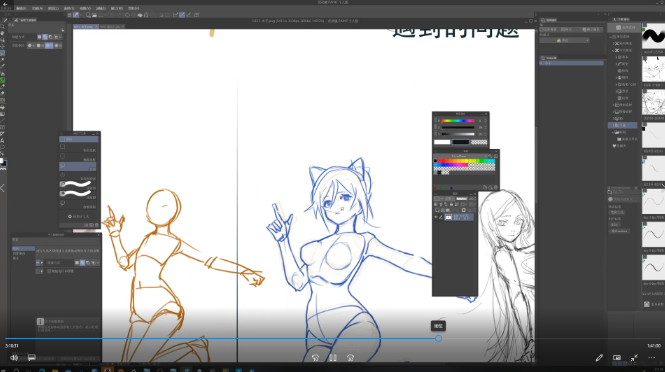This screenshot has height=372, width=665.
Task: Adjust the luminosity gray gradient slider
Action: tap(458, 134)
